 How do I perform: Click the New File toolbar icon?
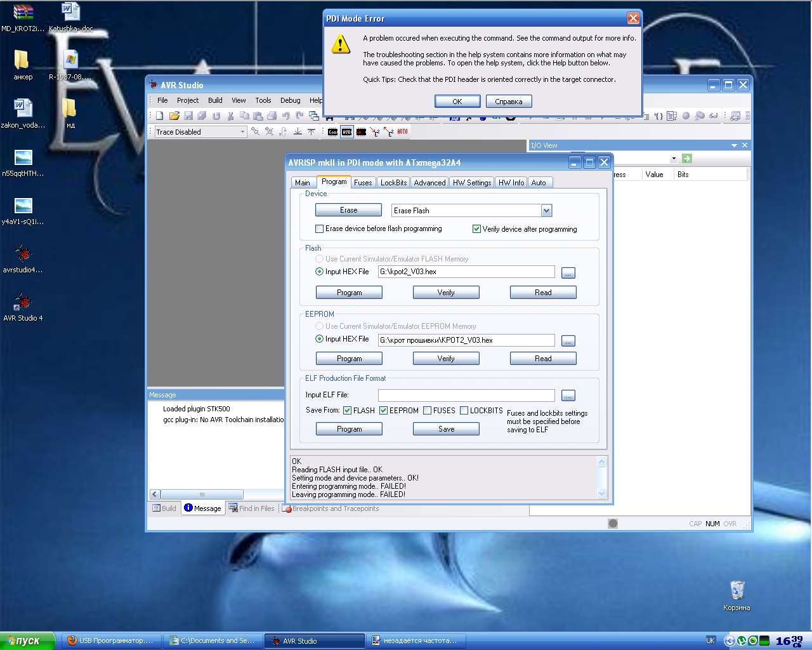tap(160, 116)
